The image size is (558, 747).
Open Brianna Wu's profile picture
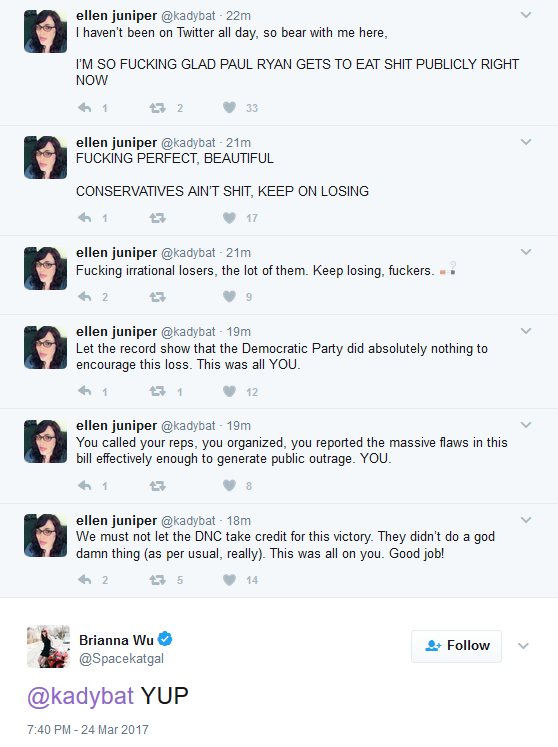[x=48, y=646]
